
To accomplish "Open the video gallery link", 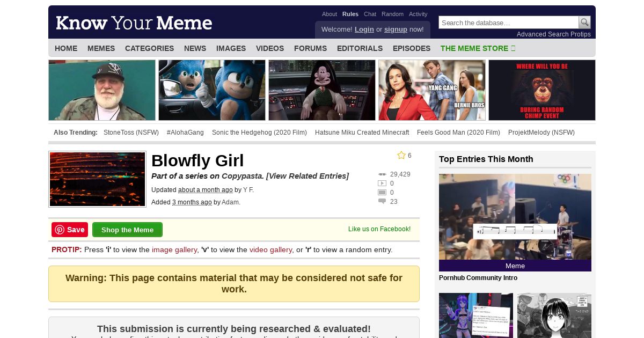I will [270, 249].
